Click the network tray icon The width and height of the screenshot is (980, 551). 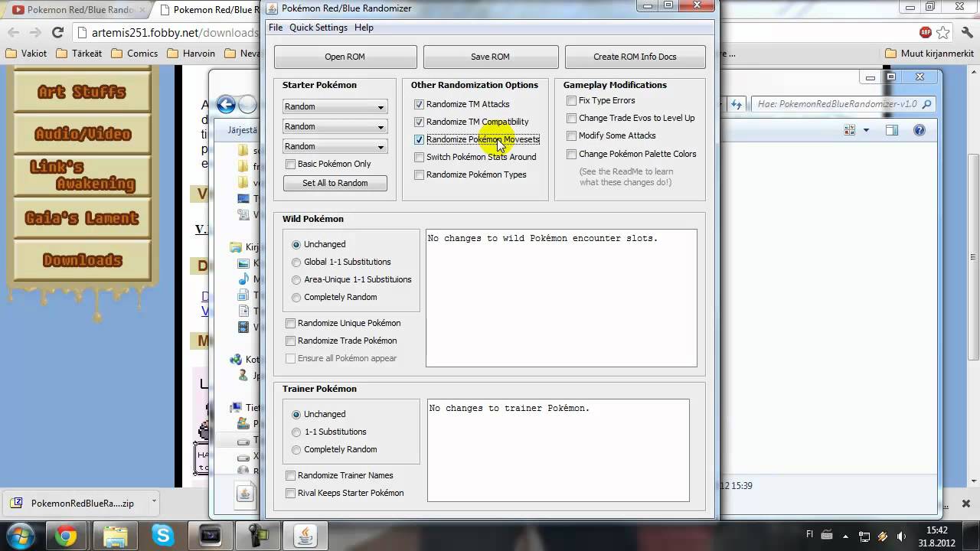[x=864, y=536]
